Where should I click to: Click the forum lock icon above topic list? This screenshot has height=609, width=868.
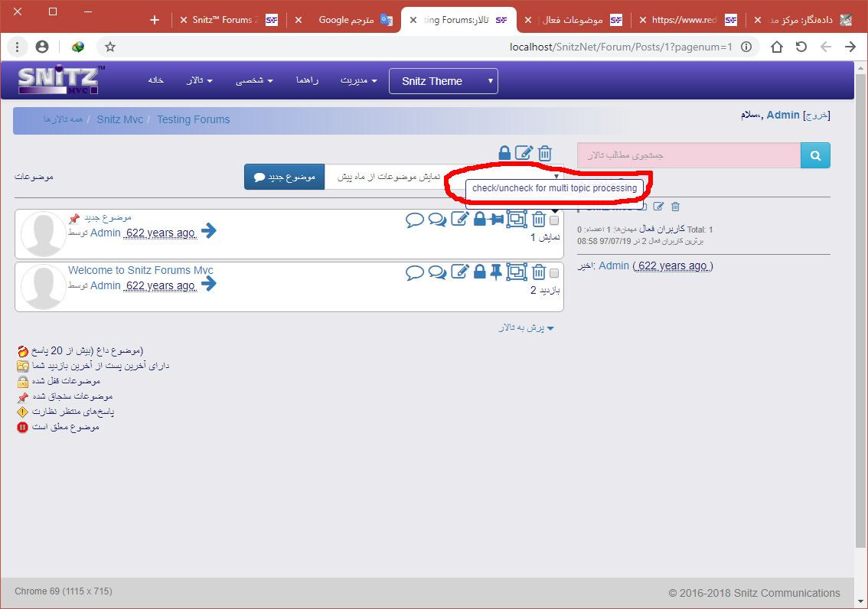click(x=504, y=153)
